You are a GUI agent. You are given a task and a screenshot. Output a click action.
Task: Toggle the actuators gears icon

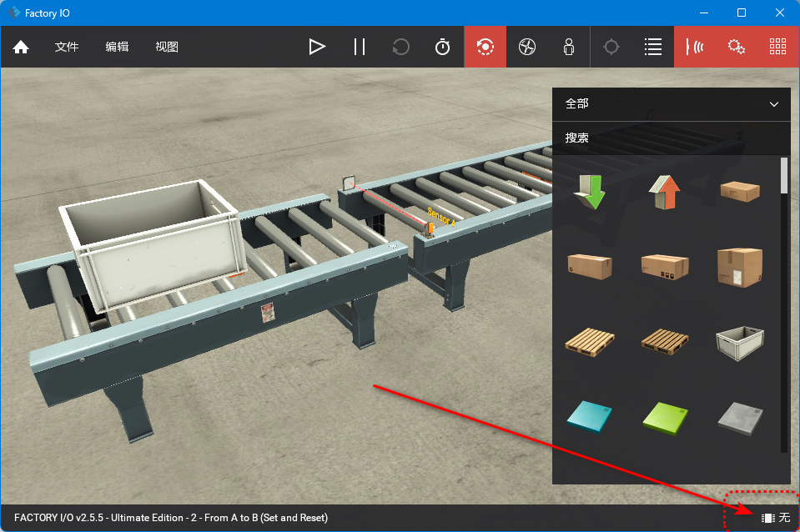pyautogui.click(x=736, y=47)
